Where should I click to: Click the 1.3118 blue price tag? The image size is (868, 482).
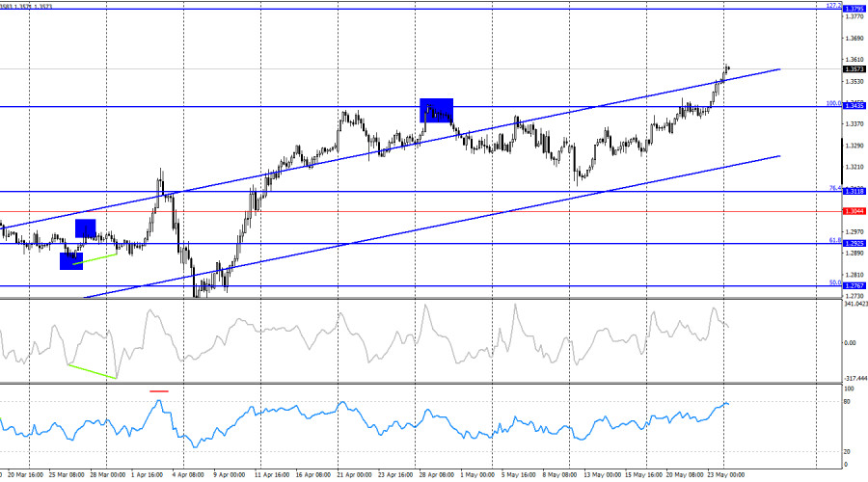[x=854, y=192]
